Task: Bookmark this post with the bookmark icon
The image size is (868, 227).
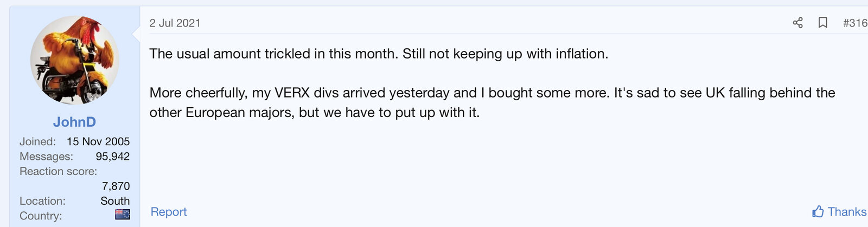Action: tap(822, 23)
